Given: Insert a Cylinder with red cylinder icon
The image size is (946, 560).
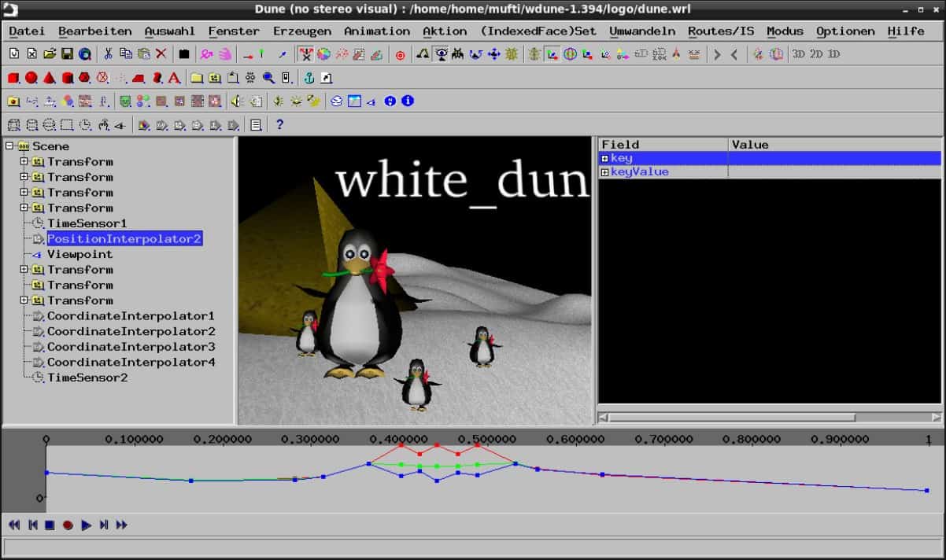Looking at the screenshot, I should [x=67, y=78].
